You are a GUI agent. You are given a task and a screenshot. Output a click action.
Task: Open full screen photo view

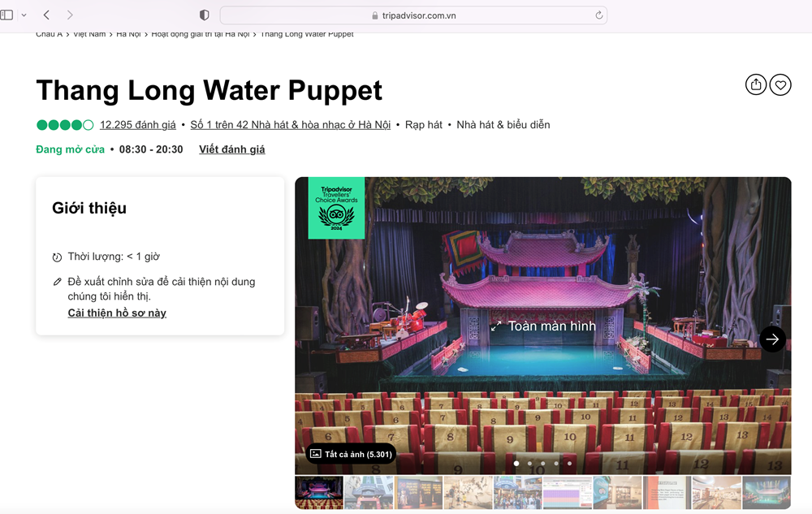click(x=543, y=326)
